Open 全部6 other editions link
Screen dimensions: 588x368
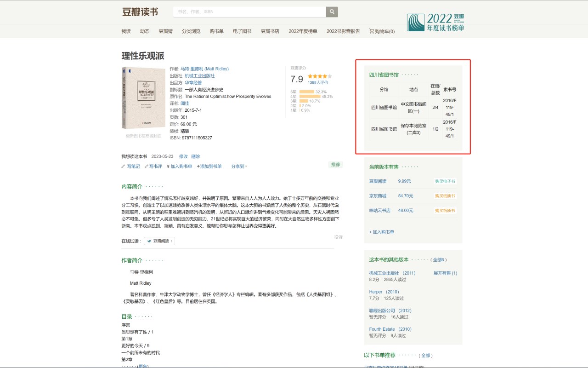pos(440,260)
